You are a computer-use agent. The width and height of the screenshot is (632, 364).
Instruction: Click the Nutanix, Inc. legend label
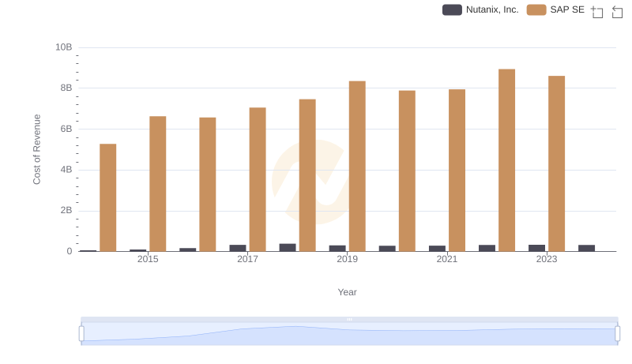[x=492, y=9]
